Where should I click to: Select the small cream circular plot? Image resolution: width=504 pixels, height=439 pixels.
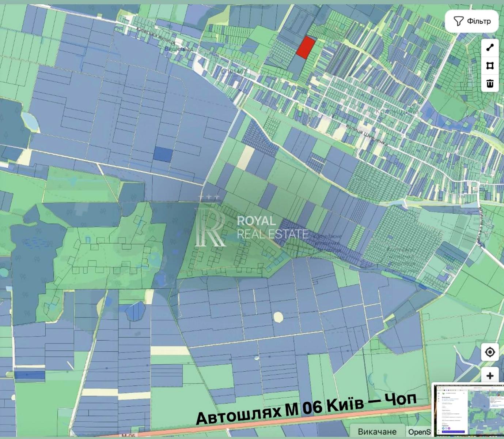click(x=278, y=317)
